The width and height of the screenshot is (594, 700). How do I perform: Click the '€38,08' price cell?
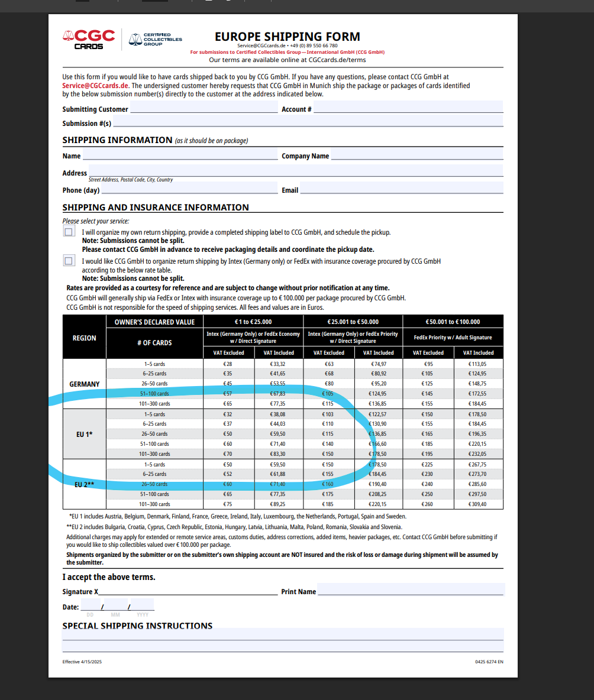pyautogui.click(x=277, y=414)
